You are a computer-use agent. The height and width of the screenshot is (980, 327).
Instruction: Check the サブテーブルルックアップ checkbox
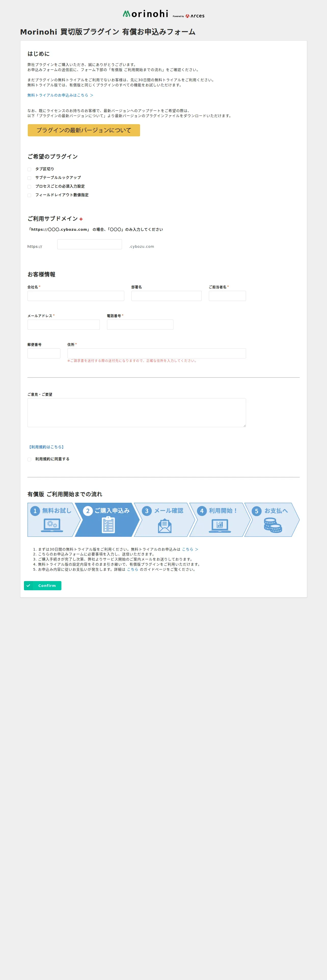click(29, 178)
